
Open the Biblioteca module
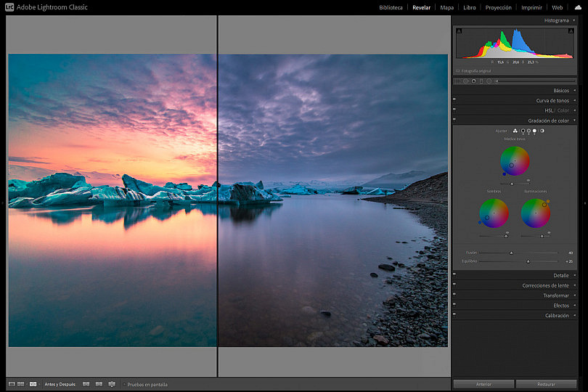[x=391, y=7]
